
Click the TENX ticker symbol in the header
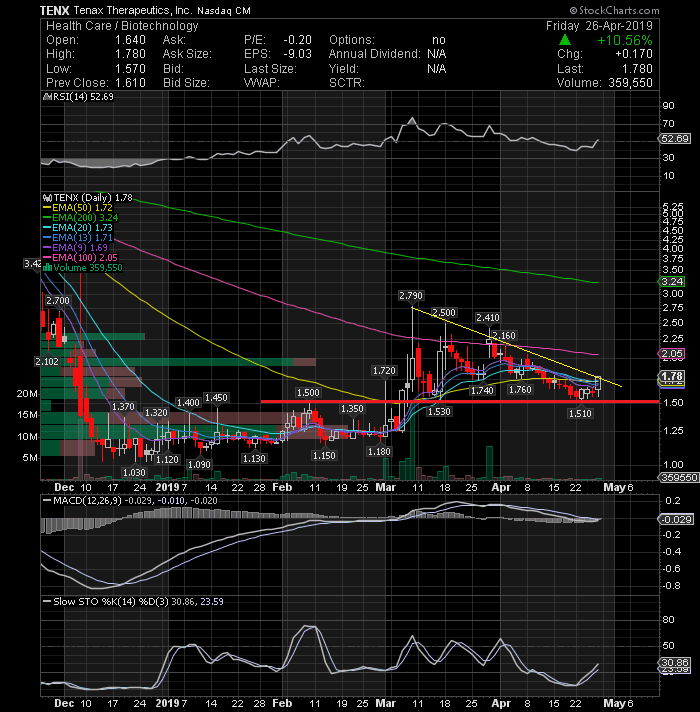54,10
